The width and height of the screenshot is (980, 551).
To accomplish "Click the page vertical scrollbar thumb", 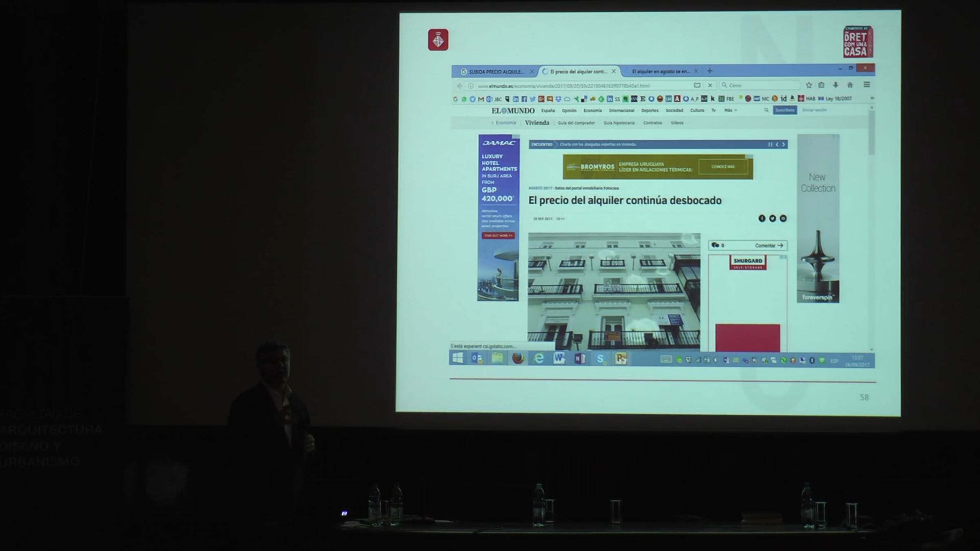I will coord(872,132).
